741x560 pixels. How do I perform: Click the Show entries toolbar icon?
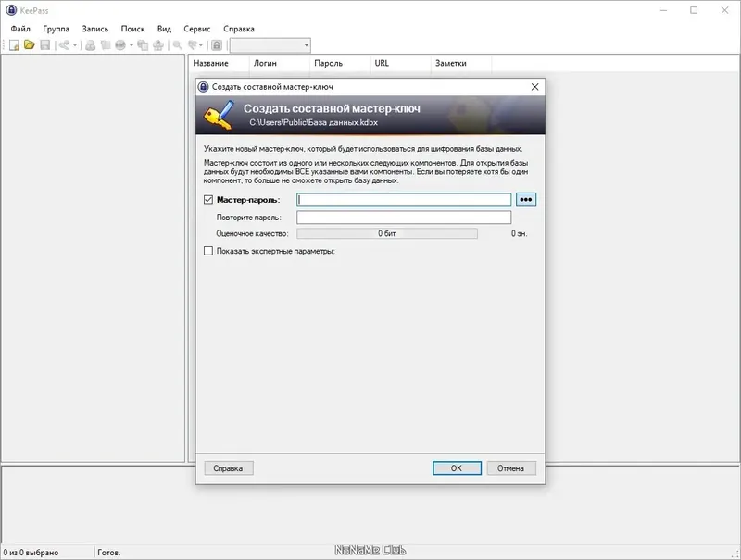193,45
